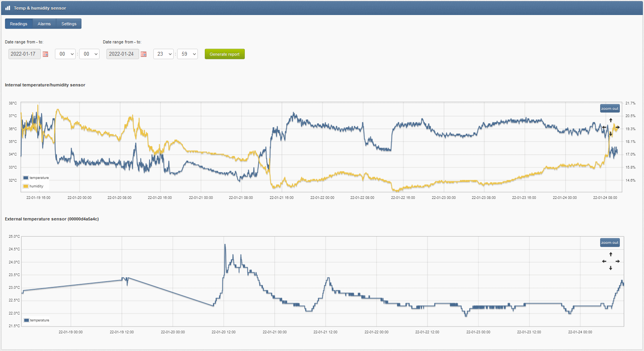
Task: Click '22-01-19 00:00' external chart axis label
Action: pos(71,332)
